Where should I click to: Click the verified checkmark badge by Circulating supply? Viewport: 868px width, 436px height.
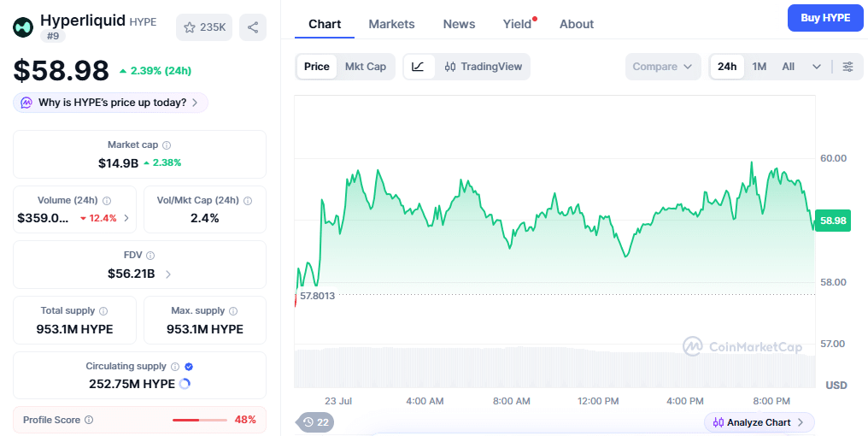click(x=189, y=367)
